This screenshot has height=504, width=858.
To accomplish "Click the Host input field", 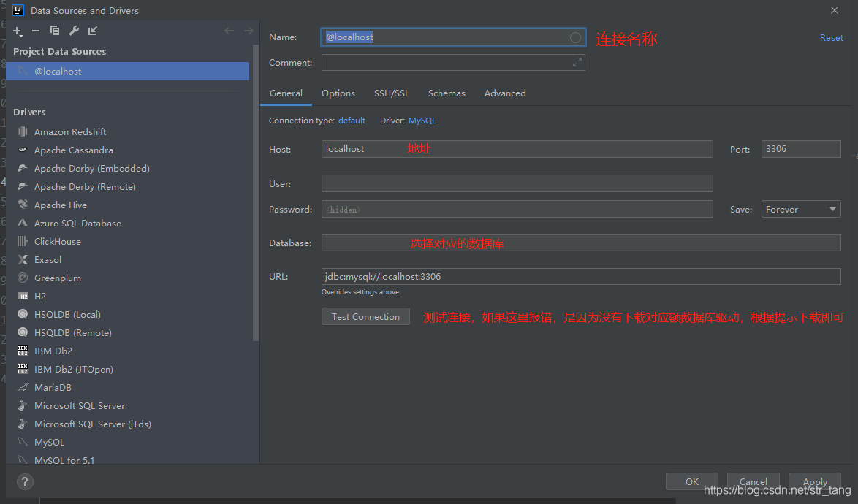I will [517, 149].
